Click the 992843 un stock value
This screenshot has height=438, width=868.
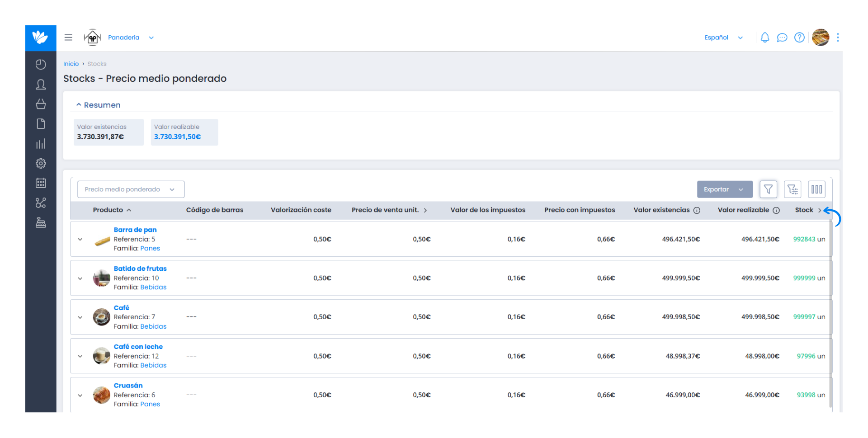pos(809,240)
